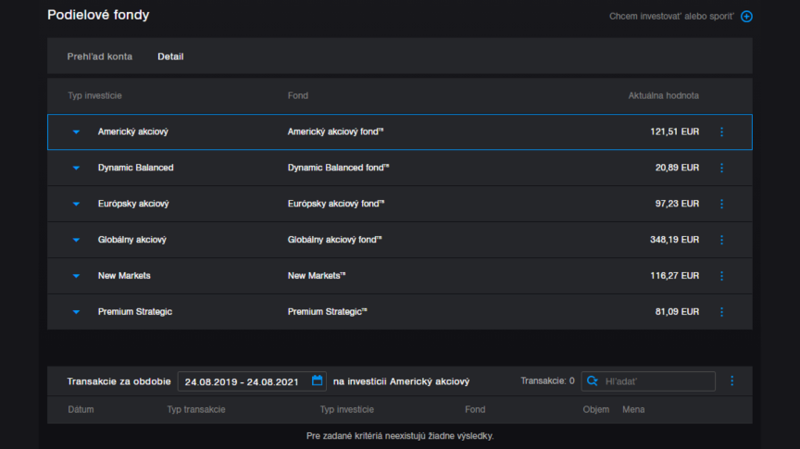Switch to the Prehľad konta tab
Viewport: 800px width, 449px height.
pyautogui.click(x=99, y=56)
